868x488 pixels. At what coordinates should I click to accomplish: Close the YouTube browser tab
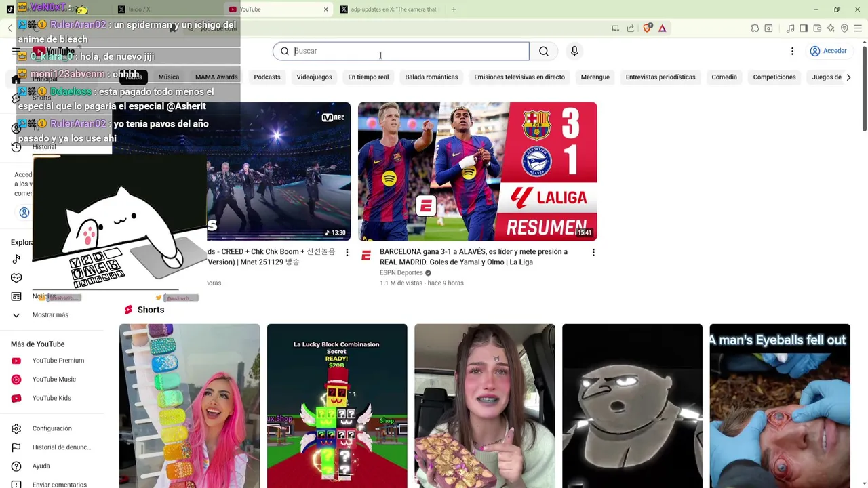pos(325,9)
